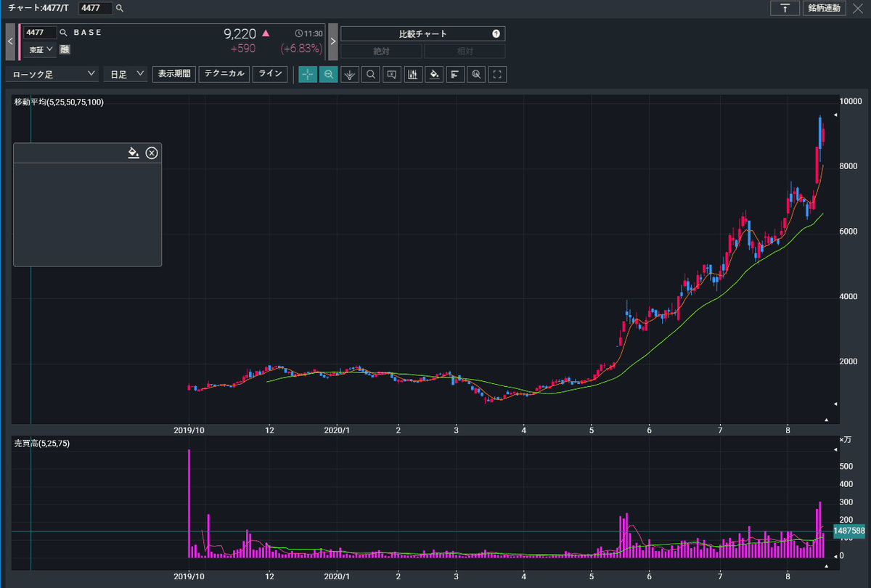The width and height of the screenshot is (871, 588).
Task: Click the 融 margin badge icon
Action: coord(65,49)
